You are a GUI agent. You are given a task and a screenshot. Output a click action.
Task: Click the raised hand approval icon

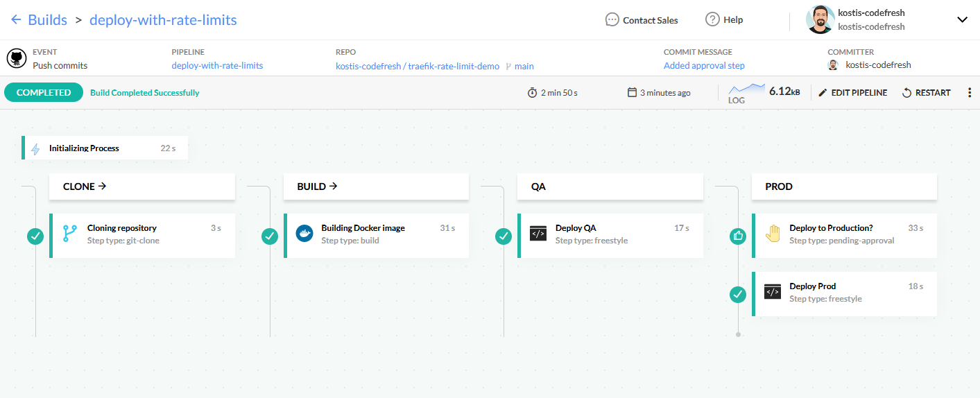(773, 234)
